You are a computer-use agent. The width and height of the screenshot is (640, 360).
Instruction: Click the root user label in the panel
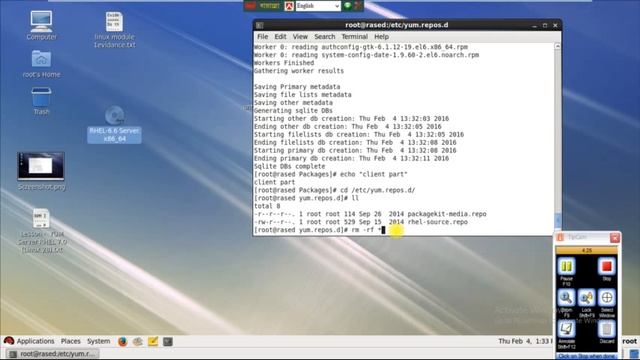tap(629, 341)
